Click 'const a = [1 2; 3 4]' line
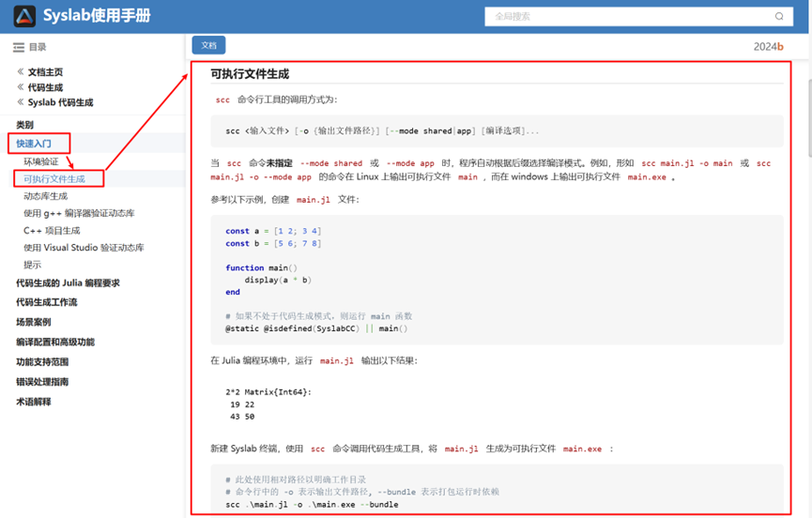The image size is (812, 518). (x=273, y=231)
